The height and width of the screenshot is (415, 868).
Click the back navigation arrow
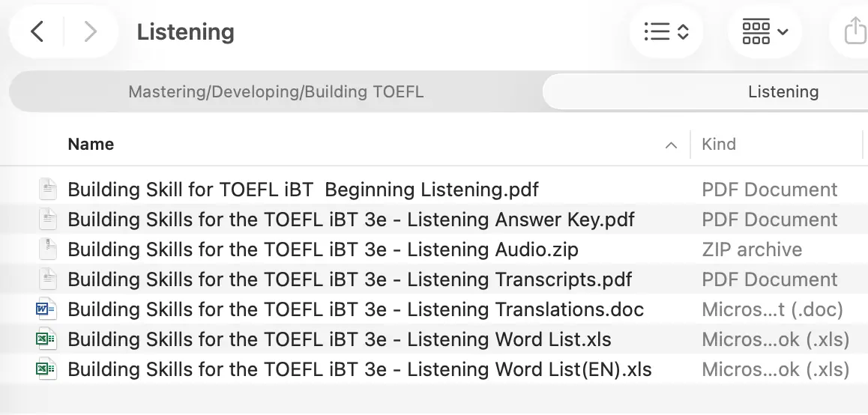(x=37, y=31)
